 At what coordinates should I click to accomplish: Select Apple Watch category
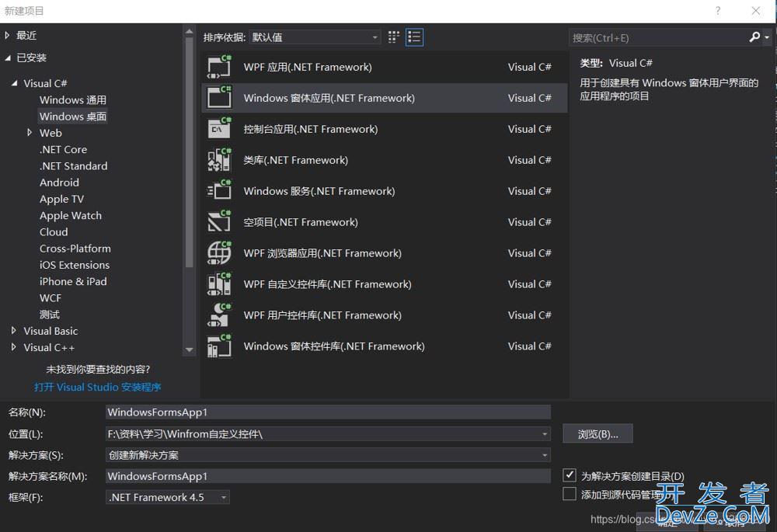coord(71,215)
